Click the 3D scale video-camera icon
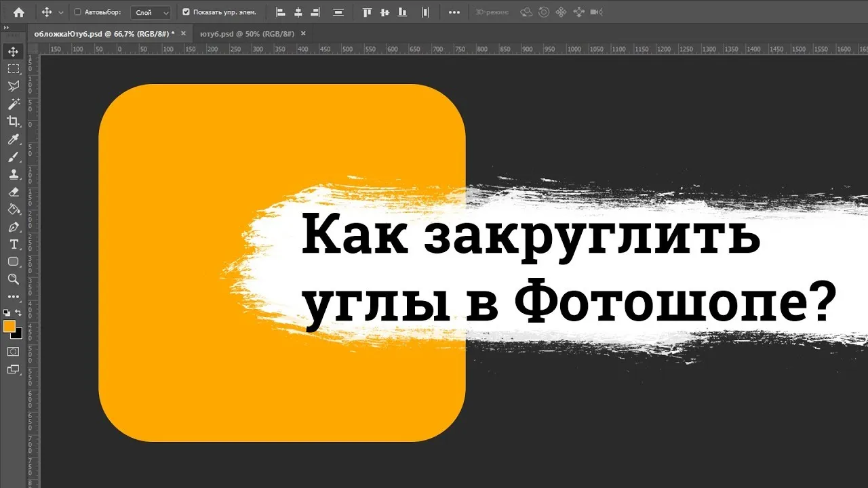 596,12
